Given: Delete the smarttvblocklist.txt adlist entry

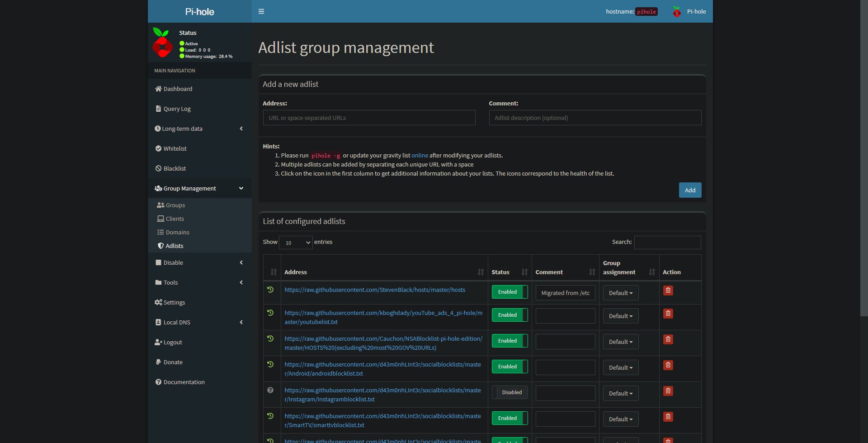Looking at the screenshot, I should point(668,417).
